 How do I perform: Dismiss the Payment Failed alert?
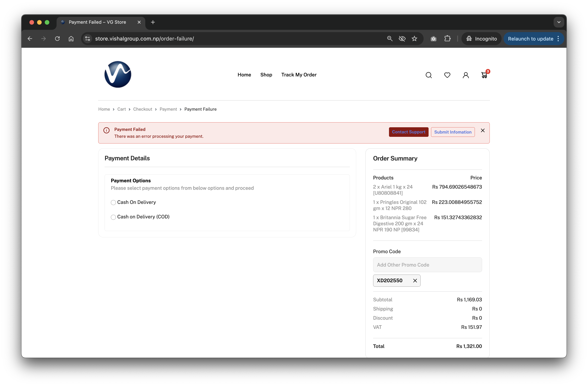tap(482, 130)
